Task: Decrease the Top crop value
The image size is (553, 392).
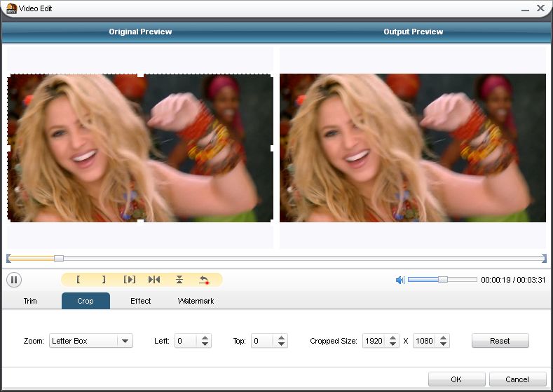Action: coord(282,344)
